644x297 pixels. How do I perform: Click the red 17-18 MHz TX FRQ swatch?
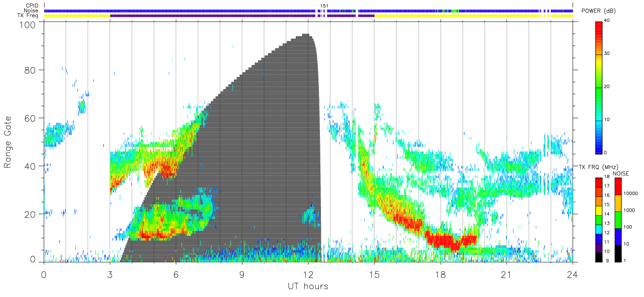[x=599, y=183]
